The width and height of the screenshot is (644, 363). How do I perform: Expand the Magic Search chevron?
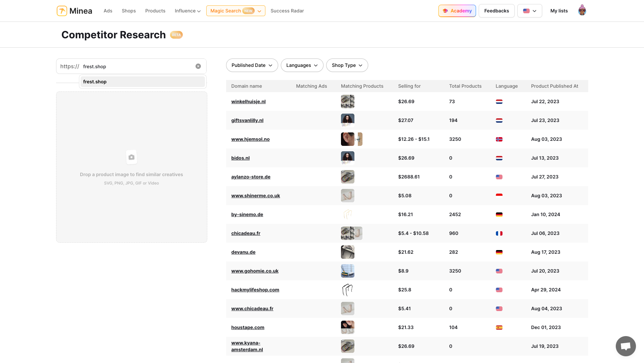259,11
